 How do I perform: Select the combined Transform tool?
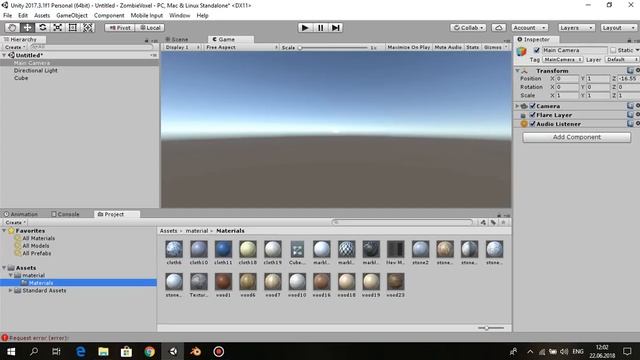pos(87,27)
